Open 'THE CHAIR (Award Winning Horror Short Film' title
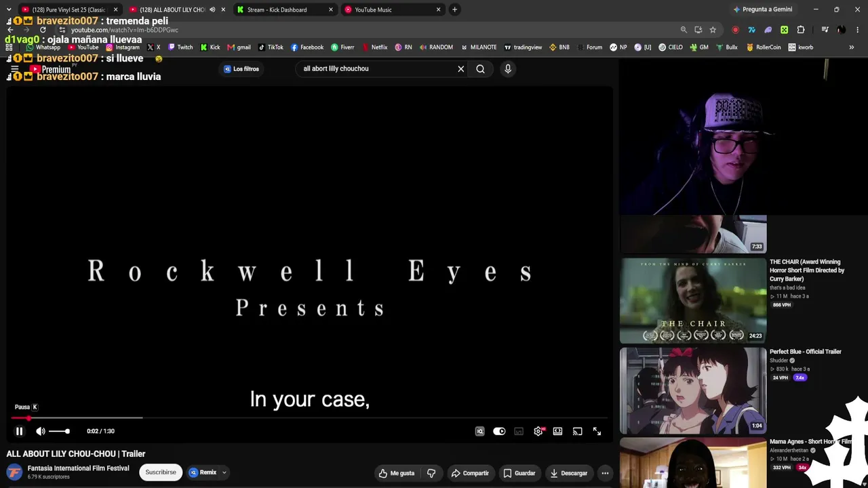 (x=807, y=270)
